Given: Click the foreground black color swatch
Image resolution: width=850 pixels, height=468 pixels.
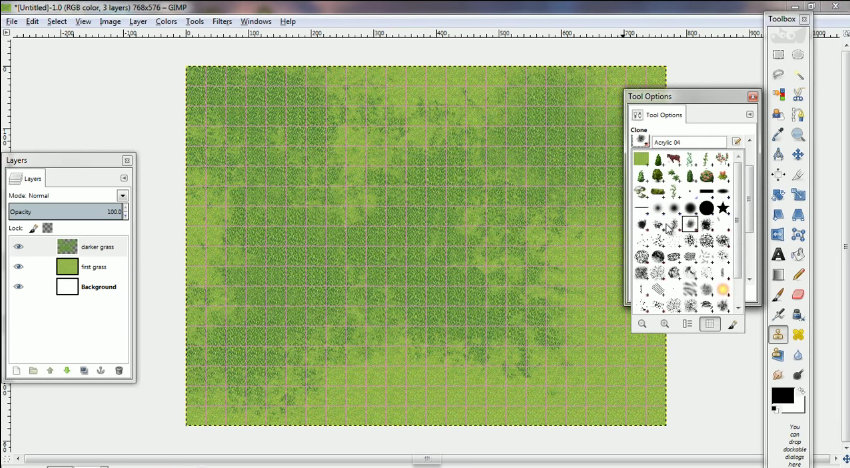Looking at the screenshot, I should click(x=783, y=396).
